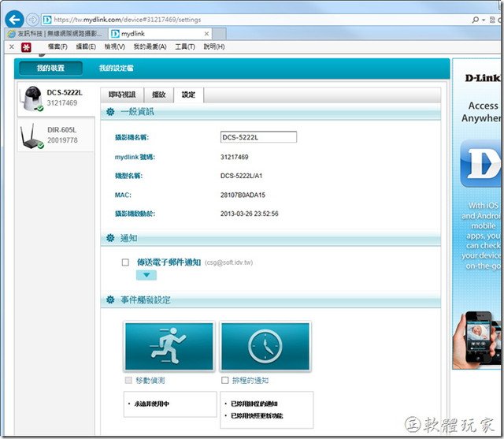Viewport: 504px width, 439px height.
Task: Click the camera name input field
Action: tap(258, 137)
